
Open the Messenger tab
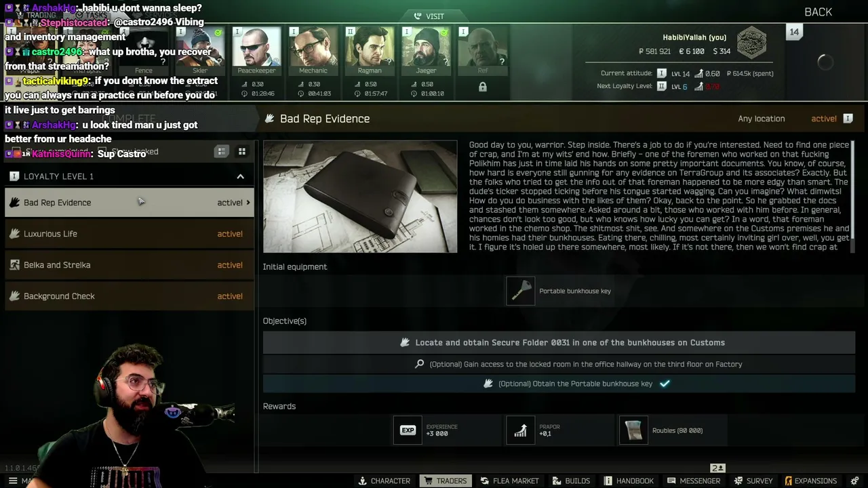coord(694,481)
